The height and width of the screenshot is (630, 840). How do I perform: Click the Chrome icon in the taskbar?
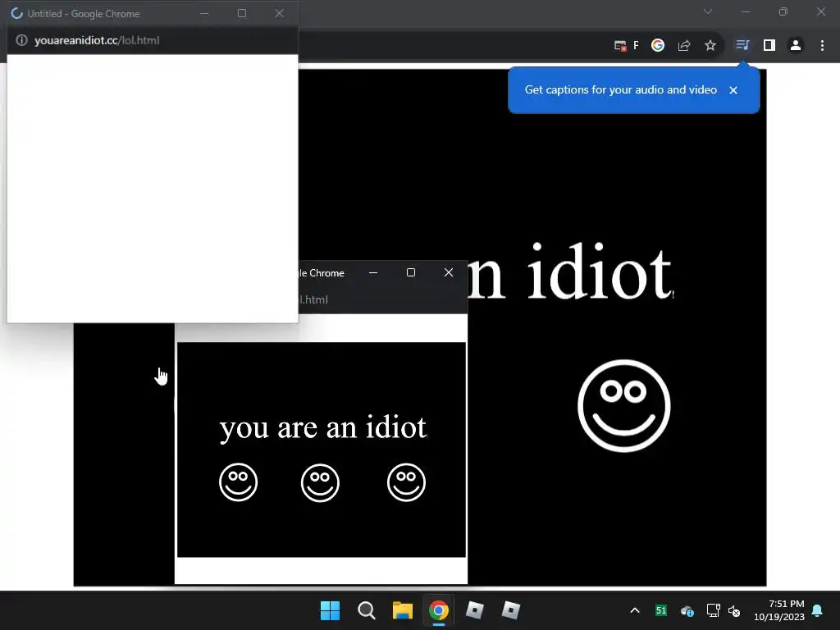(x=438, y=610)
